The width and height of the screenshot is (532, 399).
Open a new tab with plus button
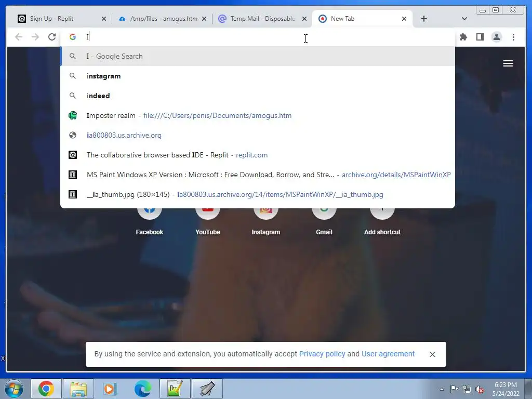(424, 19)
